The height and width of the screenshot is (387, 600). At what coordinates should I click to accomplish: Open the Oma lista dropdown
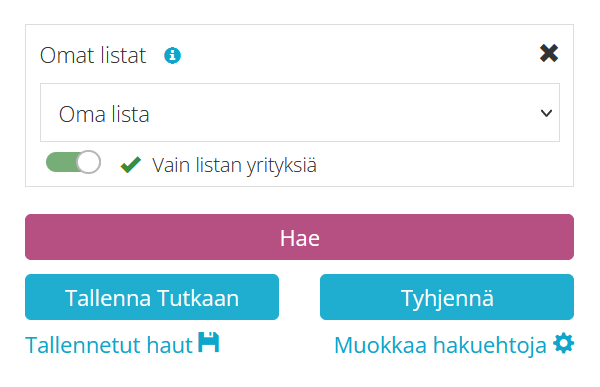300,113
